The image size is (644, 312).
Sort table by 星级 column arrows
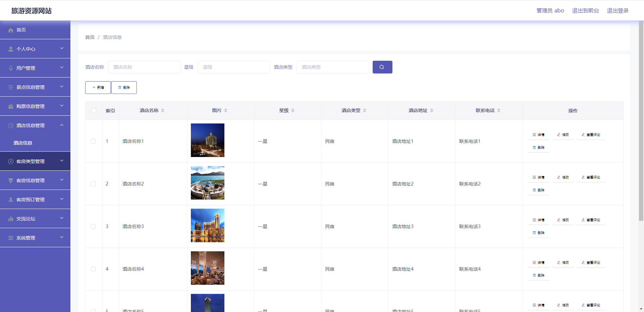point(293,110)
